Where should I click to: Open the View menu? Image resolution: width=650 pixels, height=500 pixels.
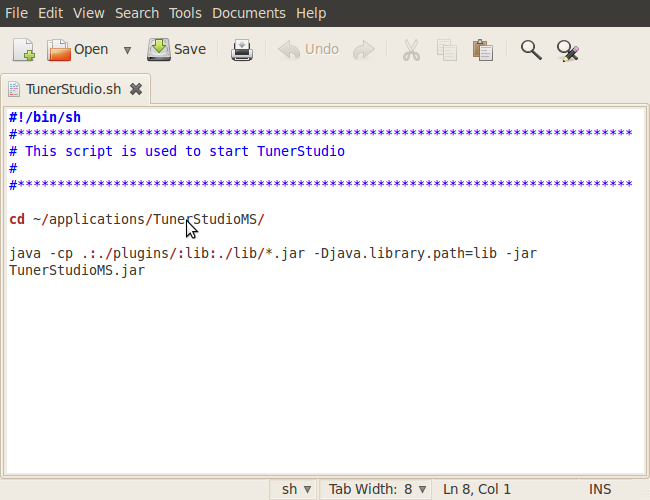tap(89, 13)
